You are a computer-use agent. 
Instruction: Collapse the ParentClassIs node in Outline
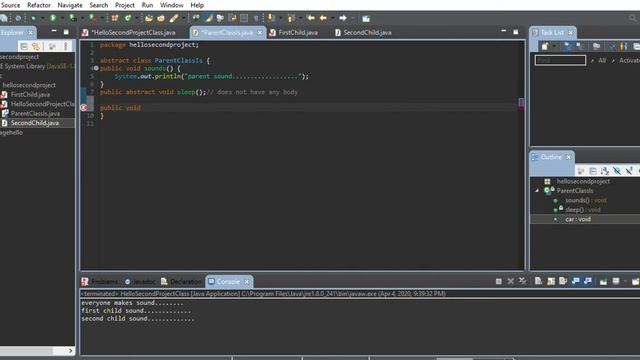pyautogui.click(x=537, y=191)
